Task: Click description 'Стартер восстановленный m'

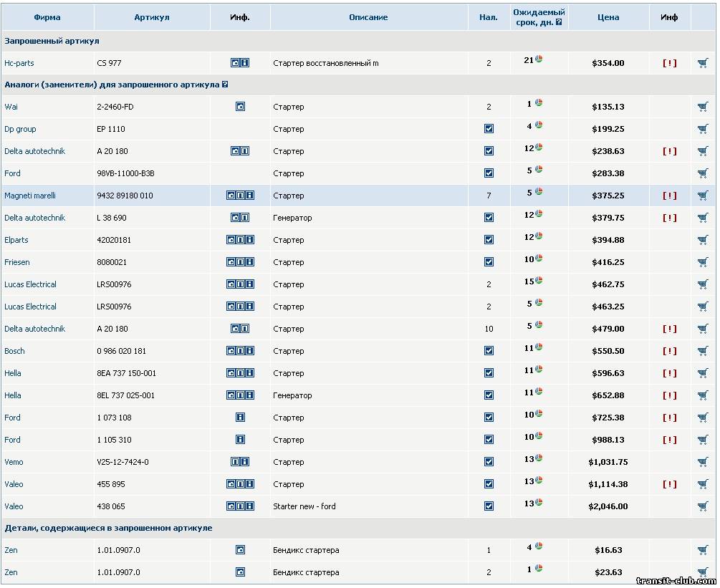Action: [325, 63]
